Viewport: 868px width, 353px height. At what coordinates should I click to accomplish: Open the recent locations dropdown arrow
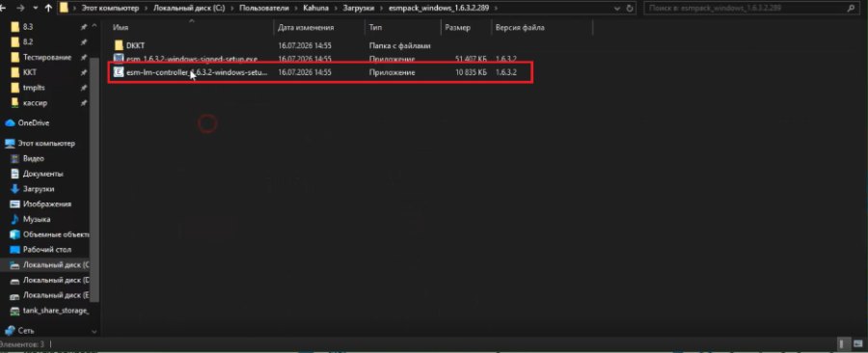pos(35,9)
